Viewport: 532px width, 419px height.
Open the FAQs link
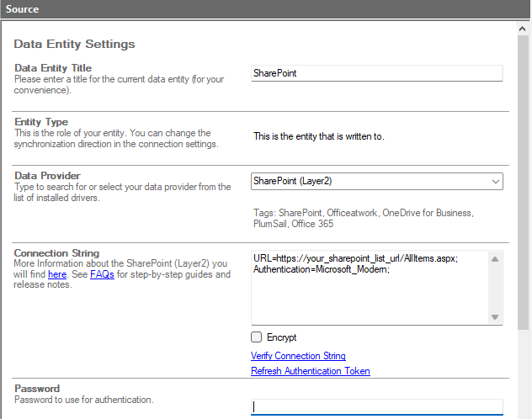[102, 274]
